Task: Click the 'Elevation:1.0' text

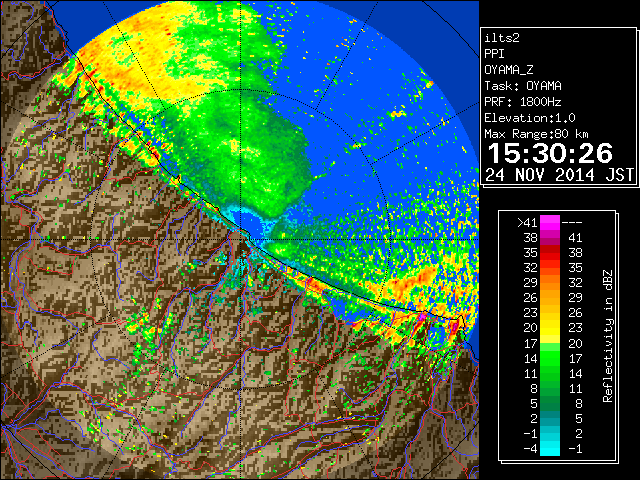Action: click(530, 118)
